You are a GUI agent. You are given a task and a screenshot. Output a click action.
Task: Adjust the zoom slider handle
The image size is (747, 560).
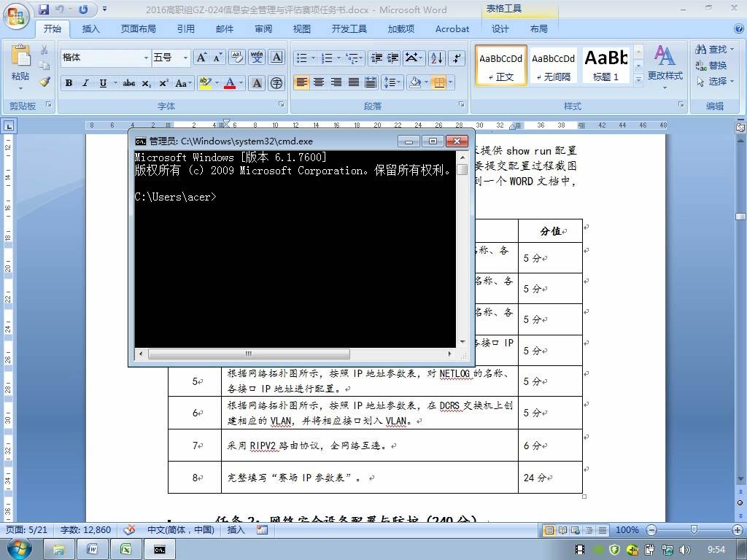[694, 529]
